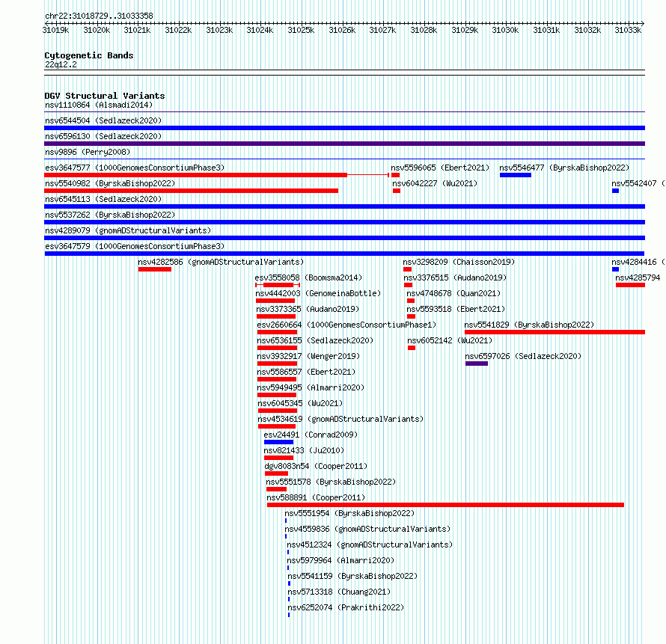Select the nsv4285794 variant label

click(638, 277)
